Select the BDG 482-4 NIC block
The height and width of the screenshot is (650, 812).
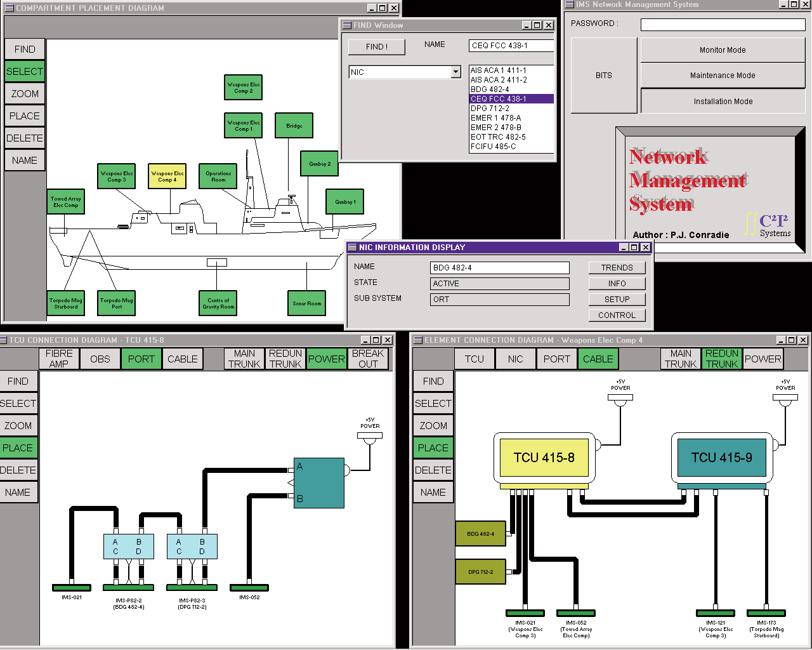coord(481,534)
